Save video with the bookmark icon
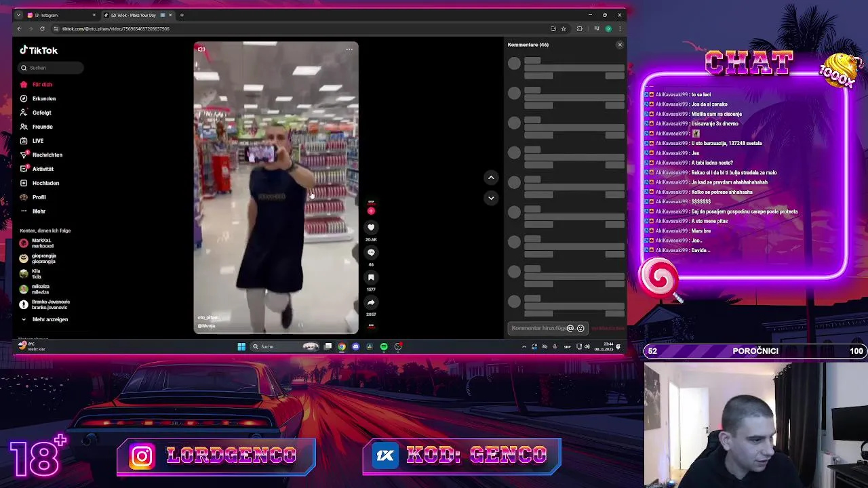The width and height of the screenshot is (868, 488). pyautogui.click(x=371, y=277)
